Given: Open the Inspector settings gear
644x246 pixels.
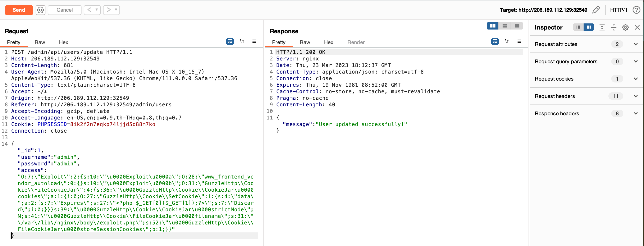Looking at the screenshot, I should (x=625, y=27).
